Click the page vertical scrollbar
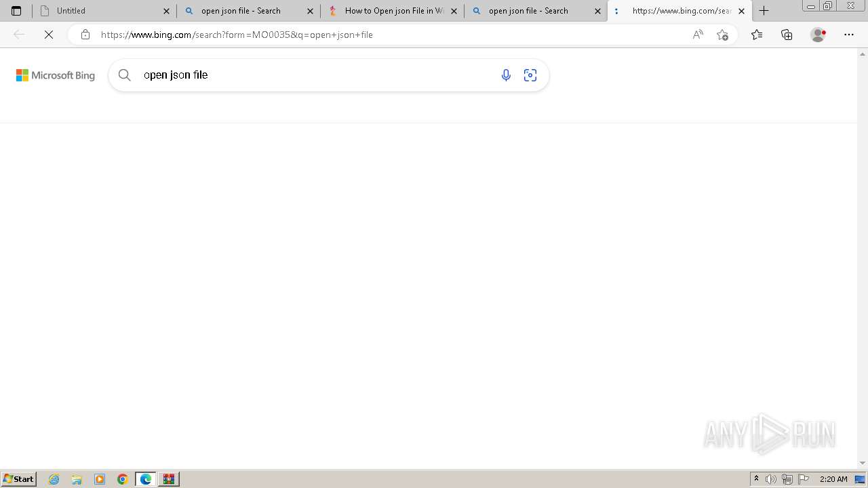The width and height of the screenshot is (868, 488). click(863, 259)
